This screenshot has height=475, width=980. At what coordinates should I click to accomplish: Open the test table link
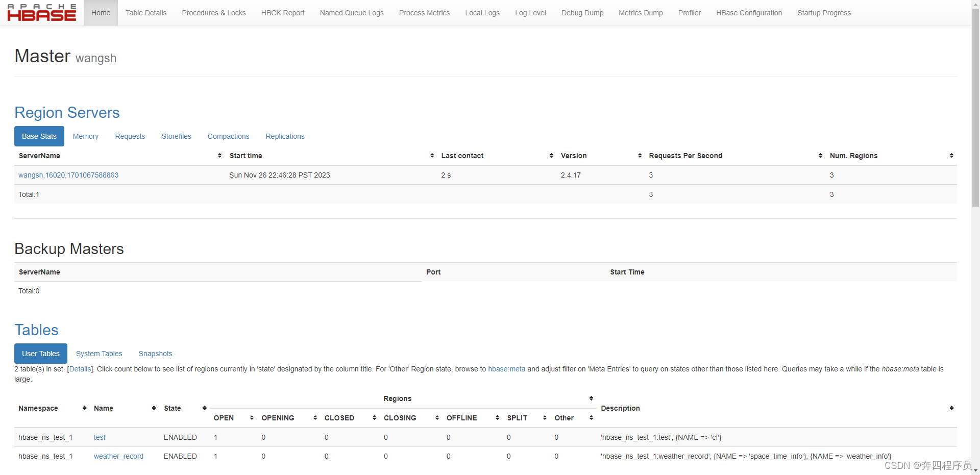coord(100,437)
